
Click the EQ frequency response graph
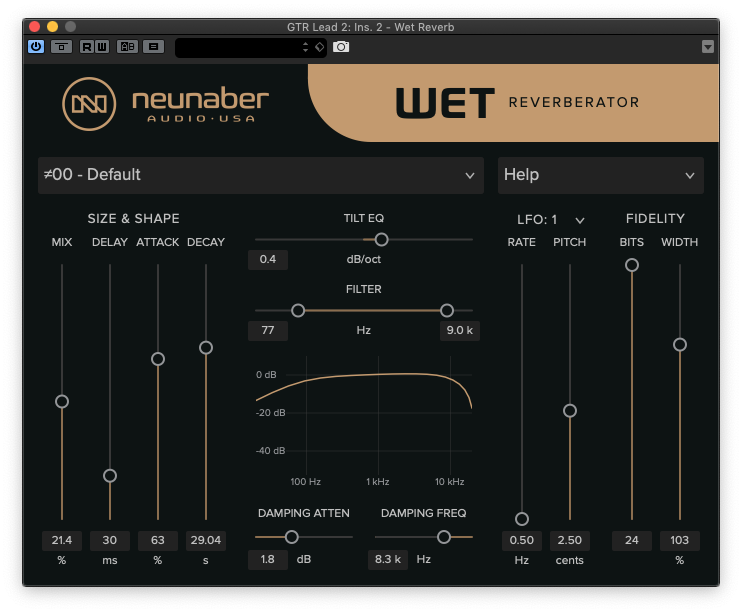[364, 421]
